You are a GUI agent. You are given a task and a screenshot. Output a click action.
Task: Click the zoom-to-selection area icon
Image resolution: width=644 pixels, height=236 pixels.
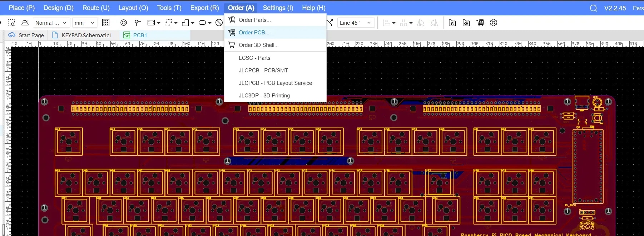(11, 23)
